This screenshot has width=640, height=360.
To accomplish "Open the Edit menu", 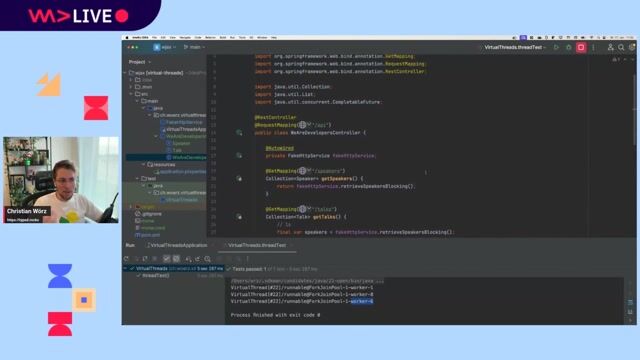I will [x=163, y=38].
